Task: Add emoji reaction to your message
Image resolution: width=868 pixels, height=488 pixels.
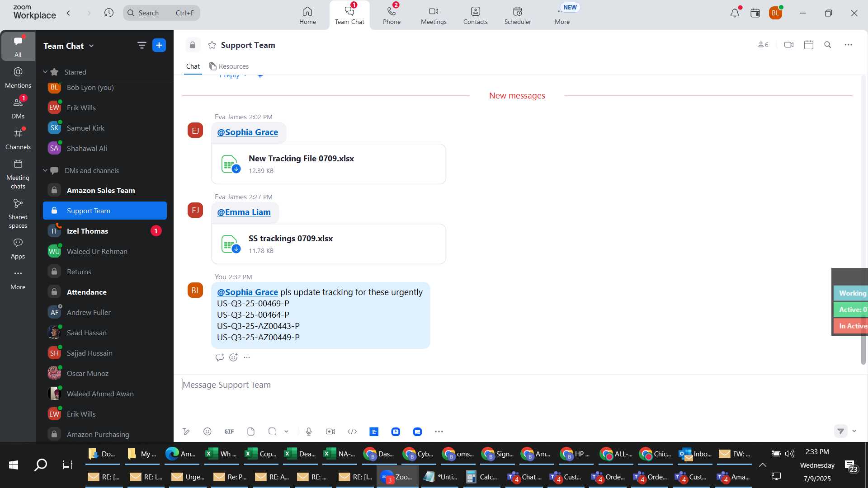Action: tap(233, 357)
